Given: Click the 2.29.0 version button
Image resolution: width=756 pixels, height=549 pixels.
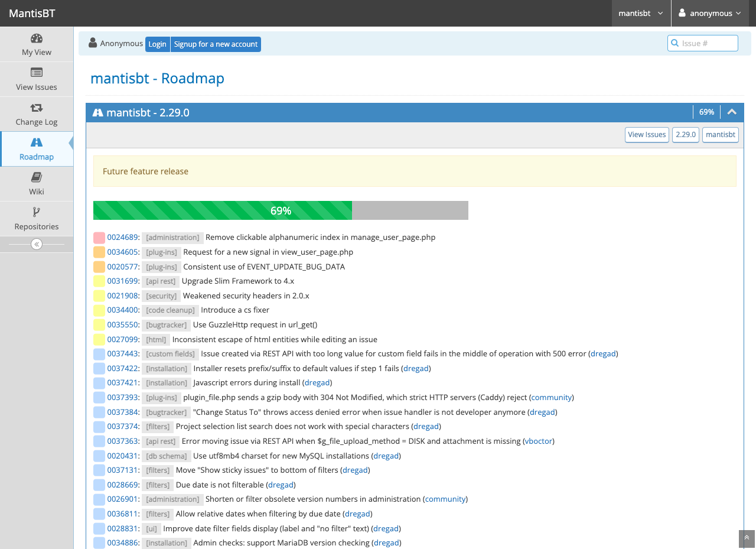Looking at the screenshot, I should point(686,135).
